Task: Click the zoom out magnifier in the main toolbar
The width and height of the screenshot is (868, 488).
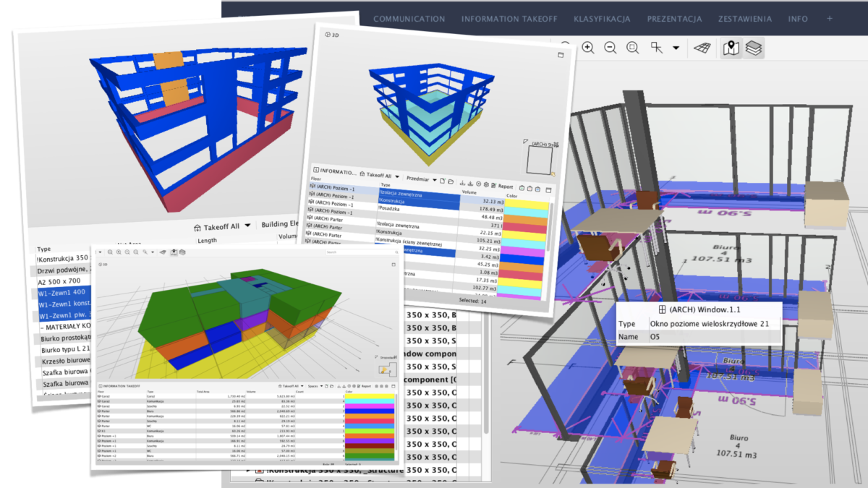Action: pos(610,48)
